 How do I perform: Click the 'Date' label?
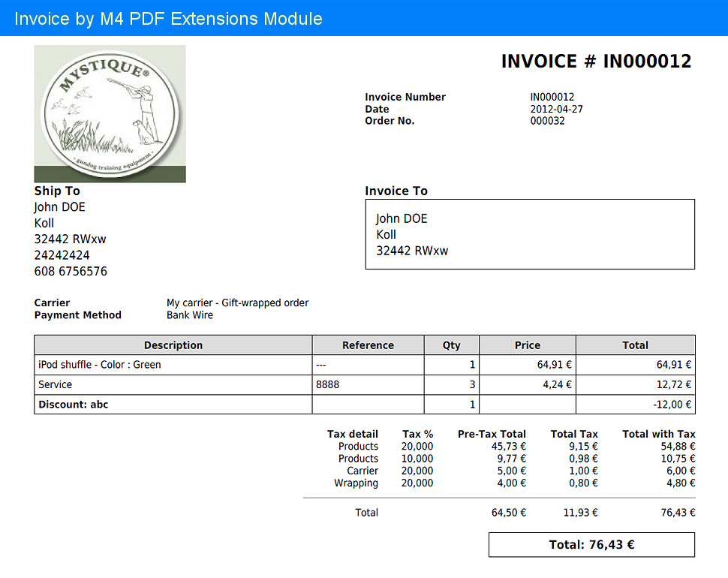pyautogui.click(x=377, y=109)
